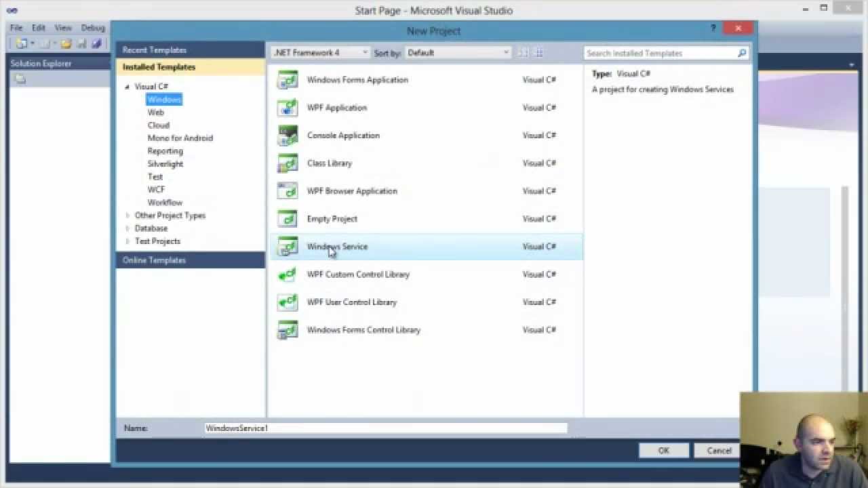Switch templates to small icons view

(523, 53)
